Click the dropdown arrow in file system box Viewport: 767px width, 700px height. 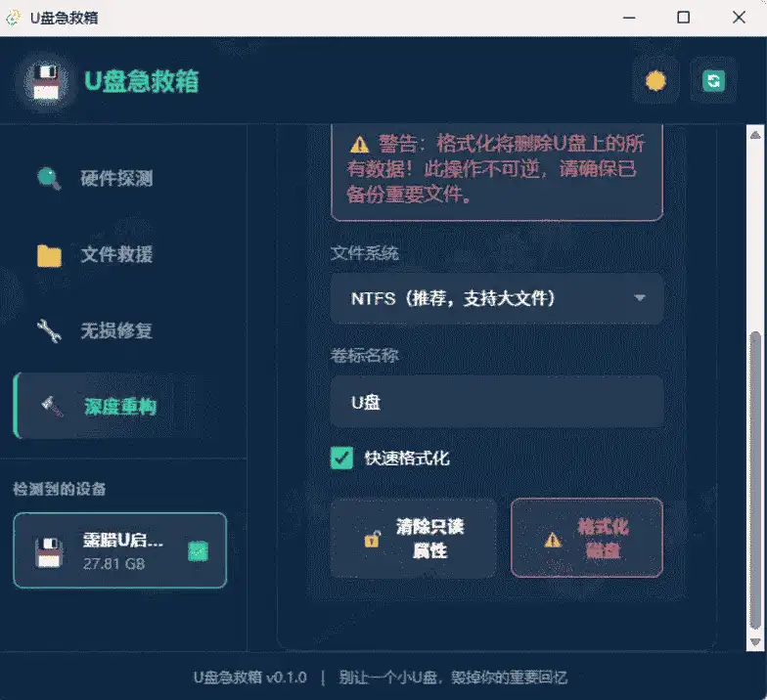640,297
